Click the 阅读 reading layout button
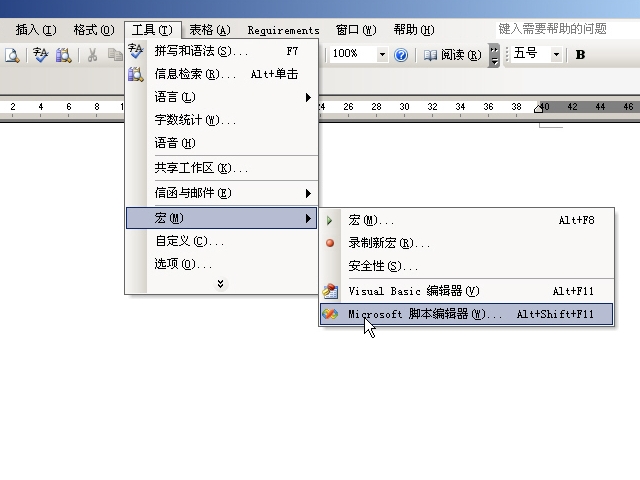 tap(452, 55)
